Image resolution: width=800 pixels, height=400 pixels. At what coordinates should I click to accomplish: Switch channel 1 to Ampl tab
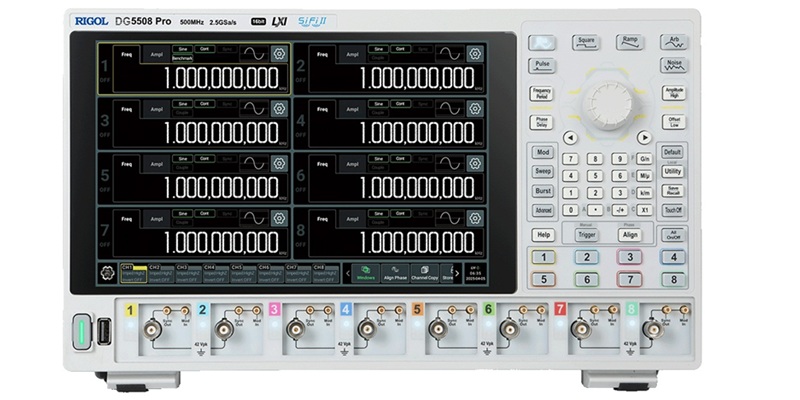(x=156, y=54)
